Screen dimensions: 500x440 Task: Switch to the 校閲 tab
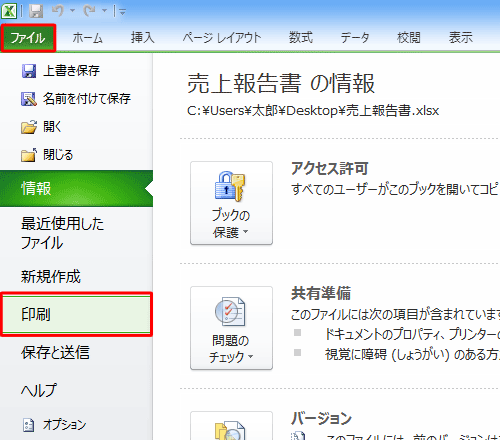(409, 38)
